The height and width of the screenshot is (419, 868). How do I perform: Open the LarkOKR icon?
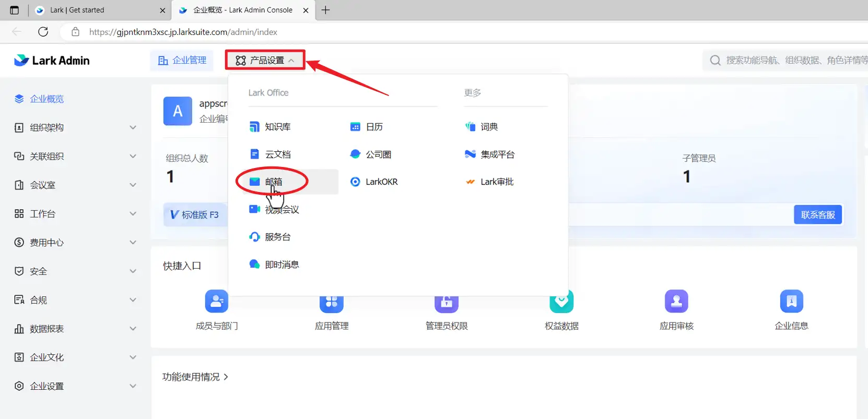tap(355, 182)
